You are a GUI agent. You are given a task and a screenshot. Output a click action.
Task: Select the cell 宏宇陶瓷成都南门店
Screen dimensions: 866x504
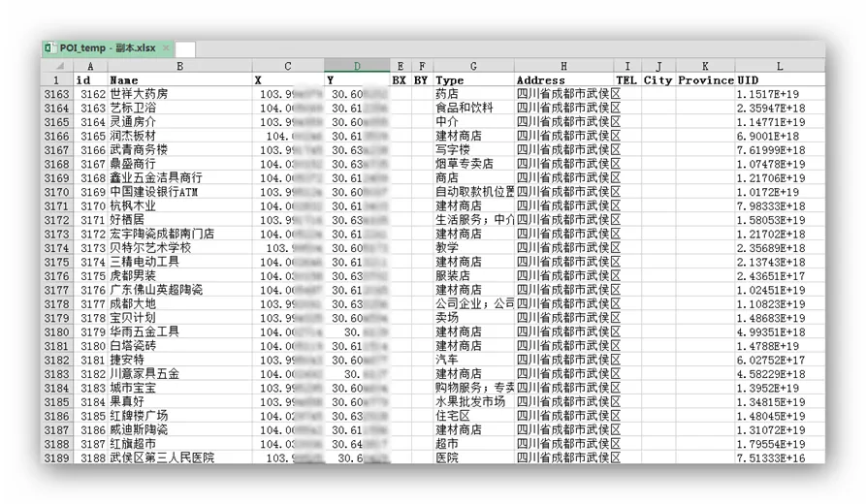[180, 234]
